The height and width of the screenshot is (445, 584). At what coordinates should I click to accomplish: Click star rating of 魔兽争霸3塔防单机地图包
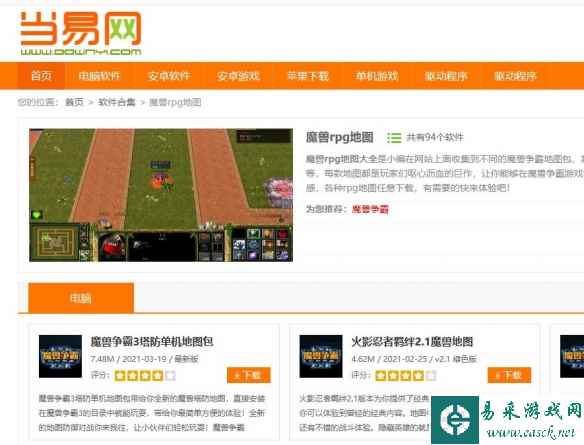click(x=145, y=375)
